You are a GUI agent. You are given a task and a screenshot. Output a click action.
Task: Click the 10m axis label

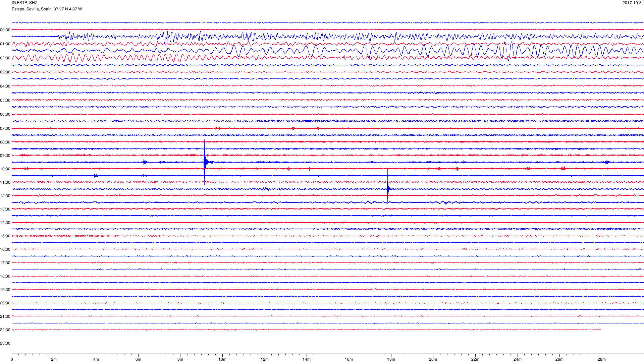point(222,359)
